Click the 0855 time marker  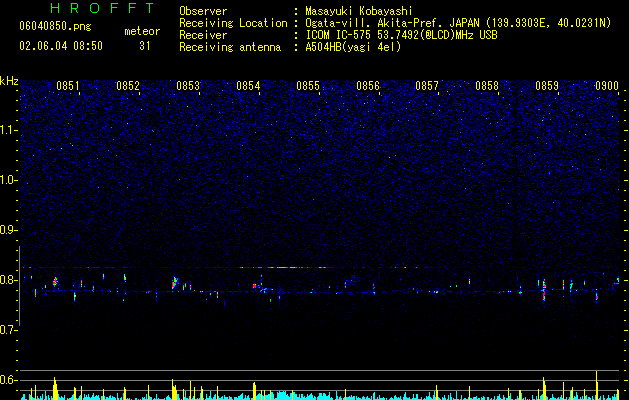coord(308,86)
